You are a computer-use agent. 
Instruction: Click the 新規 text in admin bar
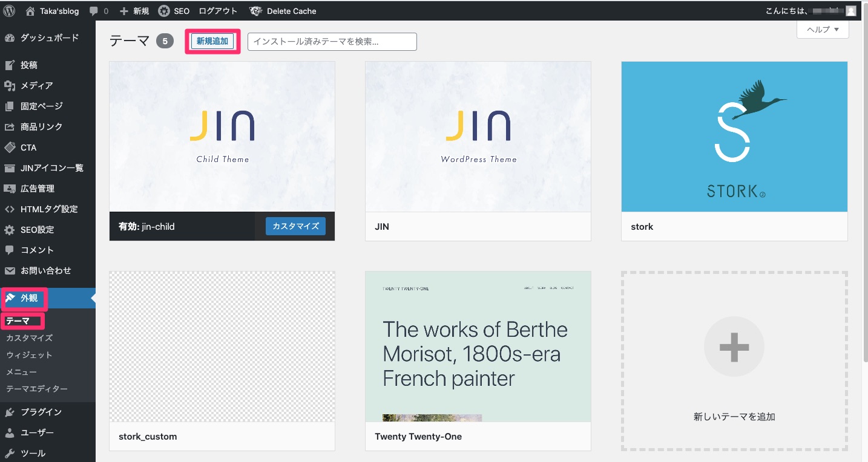pos(141,11)
